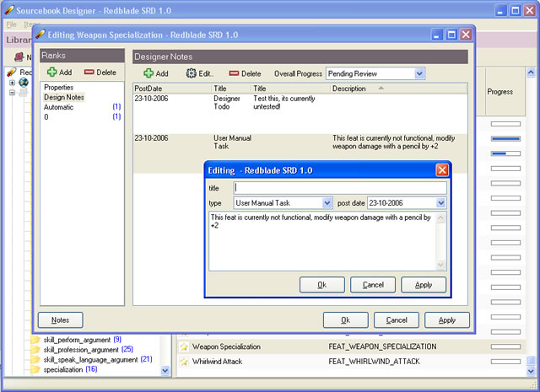Image resolution: width=540 pixels, height=392 pixels.
Task: Click the specialization (16) tree item
Action: point(70,369)
